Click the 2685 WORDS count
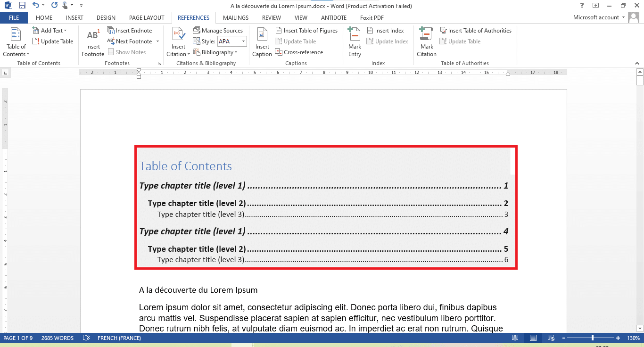 [x=58, y=338]
